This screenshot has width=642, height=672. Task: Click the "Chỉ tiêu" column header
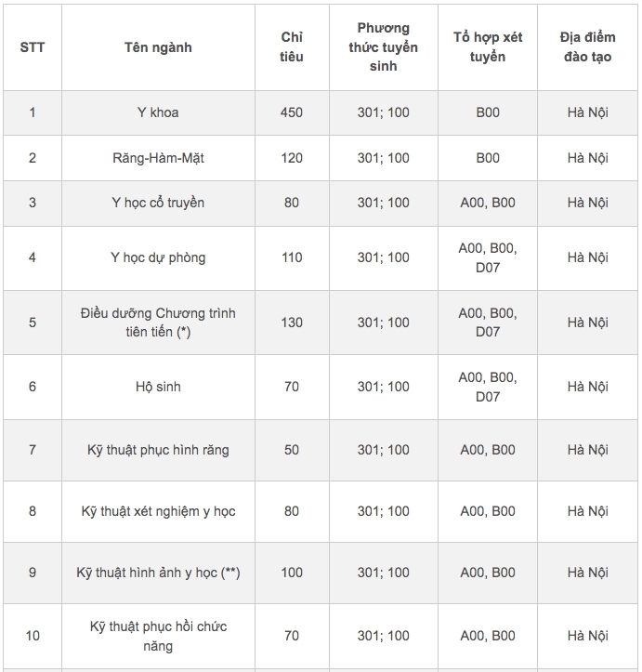point(292,46)
